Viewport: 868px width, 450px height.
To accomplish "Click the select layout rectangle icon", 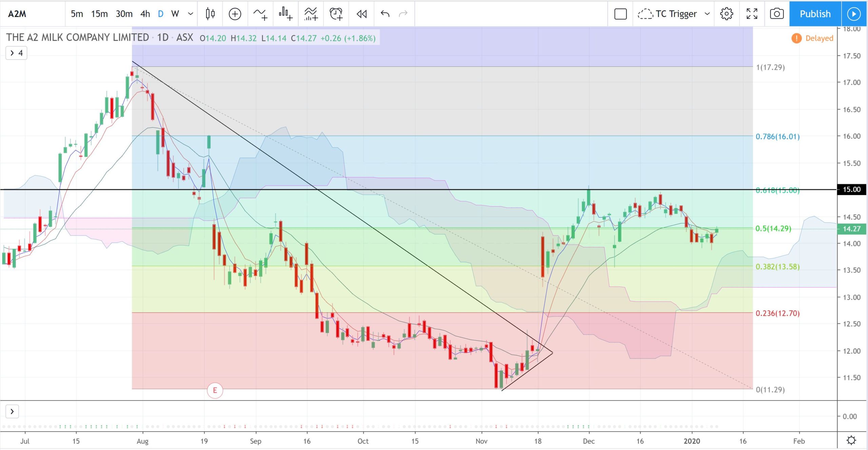I will tap(620, 14).
